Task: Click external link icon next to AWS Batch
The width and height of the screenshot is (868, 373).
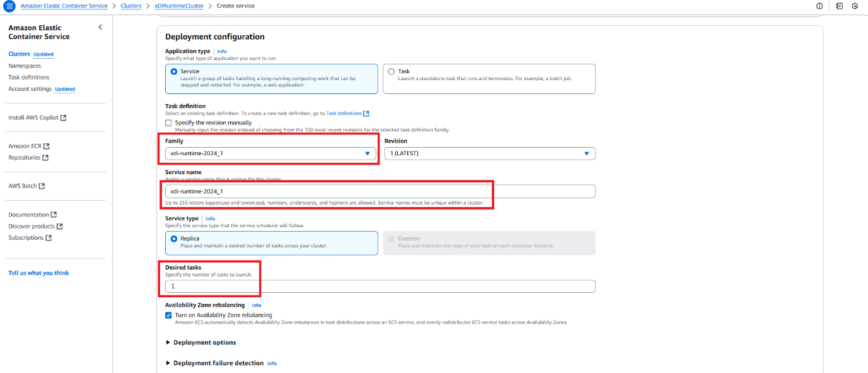Action: click(42, 186)
